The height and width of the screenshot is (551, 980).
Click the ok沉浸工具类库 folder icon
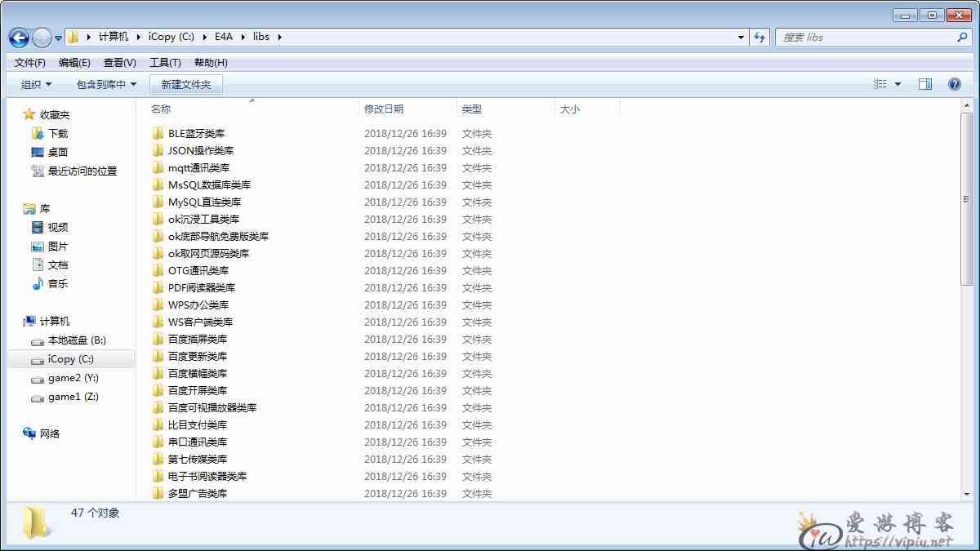[x=158, y=219]
